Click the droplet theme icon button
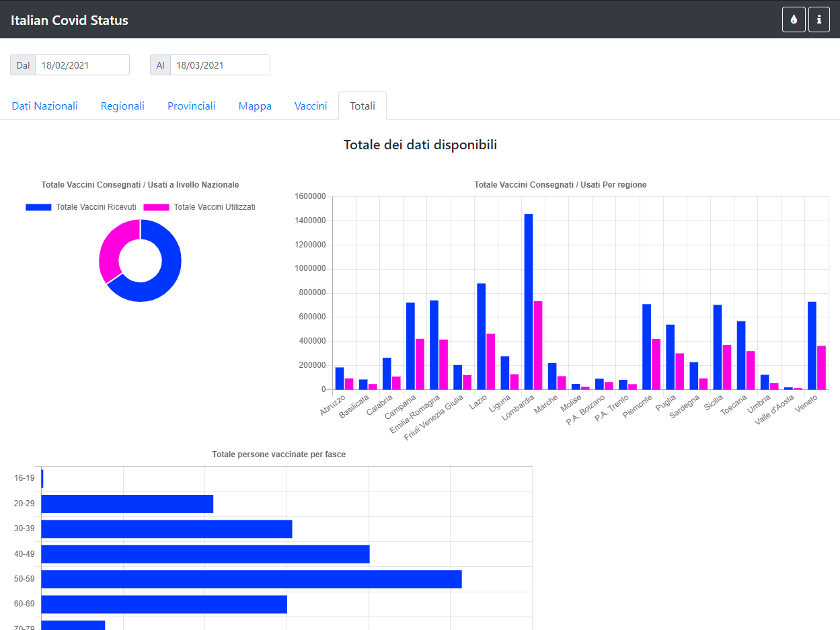 [794, 19]
